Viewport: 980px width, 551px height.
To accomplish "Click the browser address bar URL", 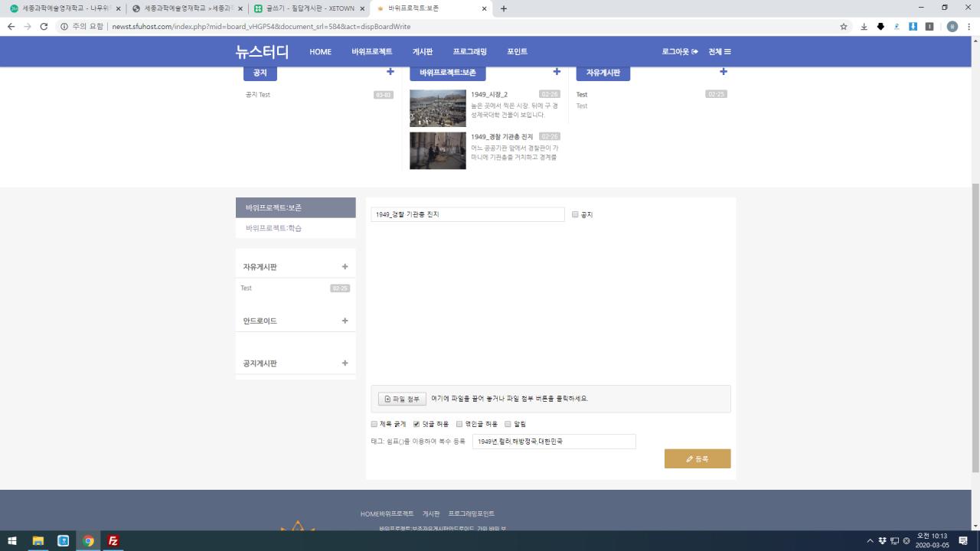I will point(261,26).
